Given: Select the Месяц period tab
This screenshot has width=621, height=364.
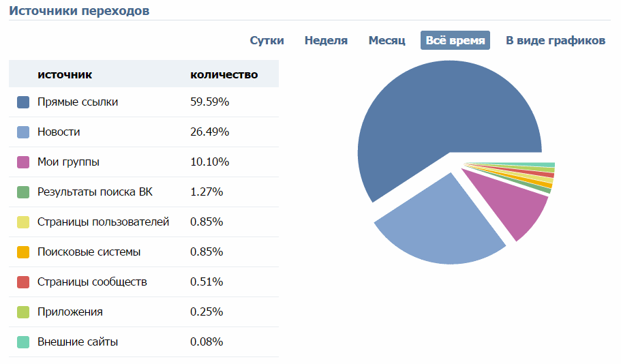Looking at the screenshot, I should (x=387, y=40).
